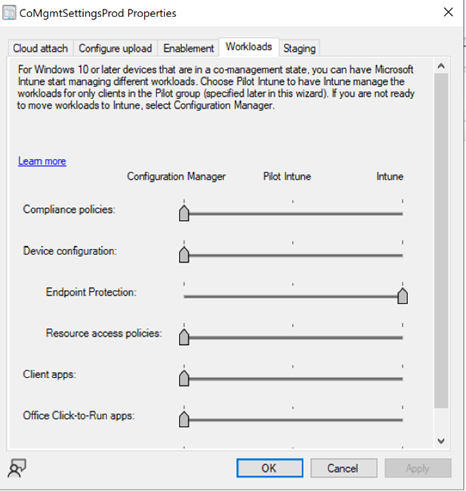The image size is (466, 491).
Task: Click the Intune column heading
Action: 390,176
